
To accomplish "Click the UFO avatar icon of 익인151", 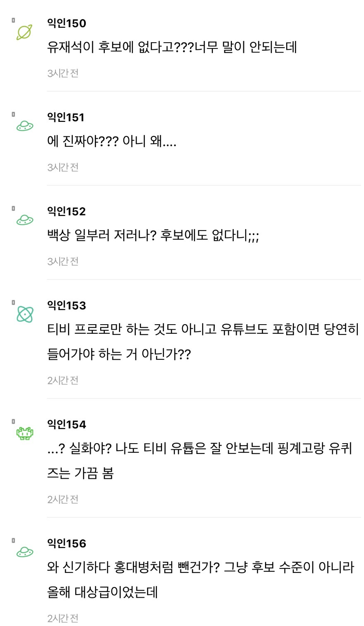I will (x=24, y=126).
